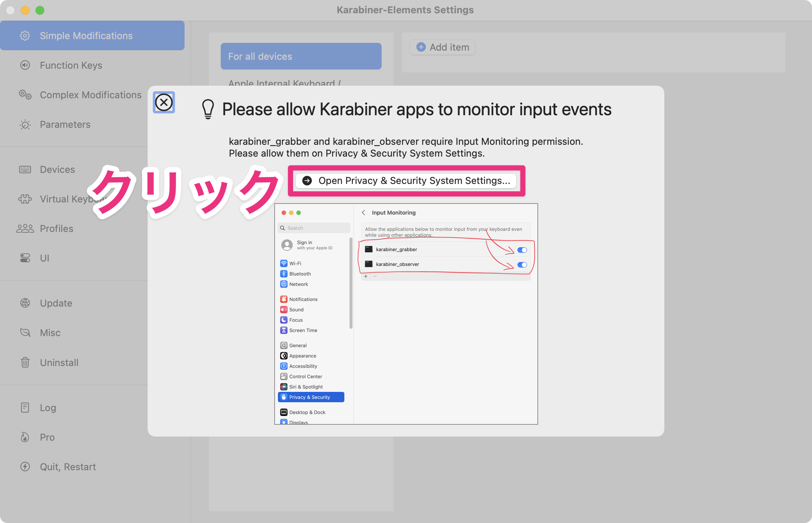Open the Log viewer

tap(47, 407)
